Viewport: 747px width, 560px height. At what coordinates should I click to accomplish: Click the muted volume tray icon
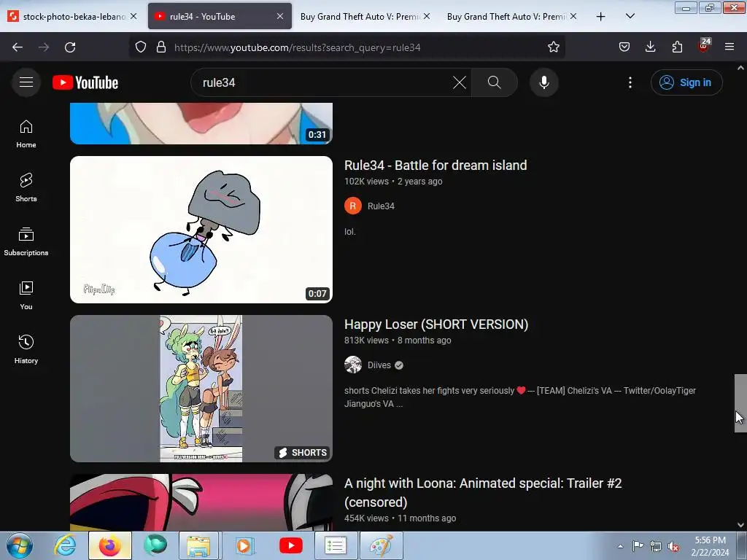(673, 547)
